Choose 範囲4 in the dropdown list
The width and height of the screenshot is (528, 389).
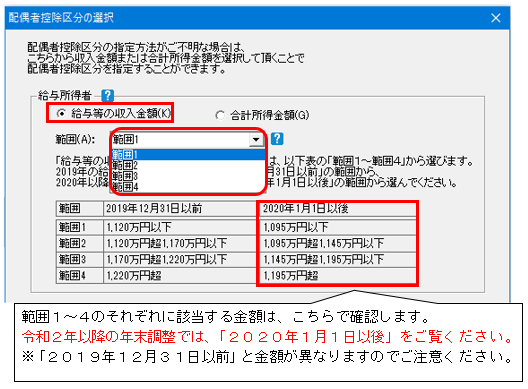[x=189, y=187]
